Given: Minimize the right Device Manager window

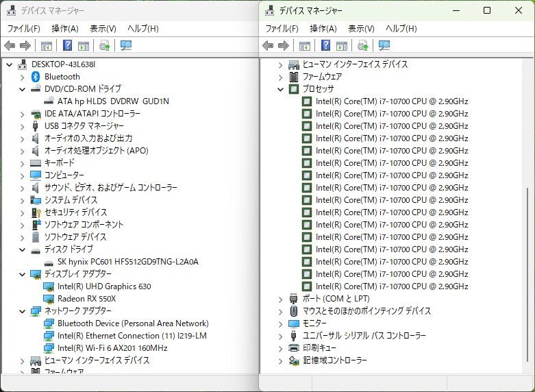Looking at the screenshot, I should 456,10.
